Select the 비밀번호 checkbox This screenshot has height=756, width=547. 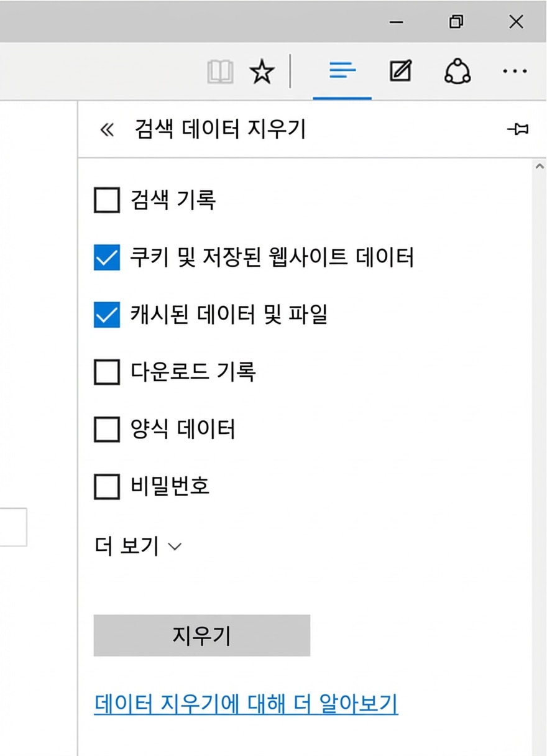[x=106, y=487]
